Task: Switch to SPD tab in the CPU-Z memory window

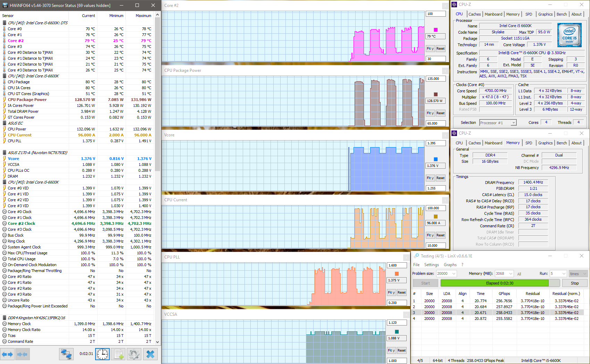Action: tap(529, 143)
